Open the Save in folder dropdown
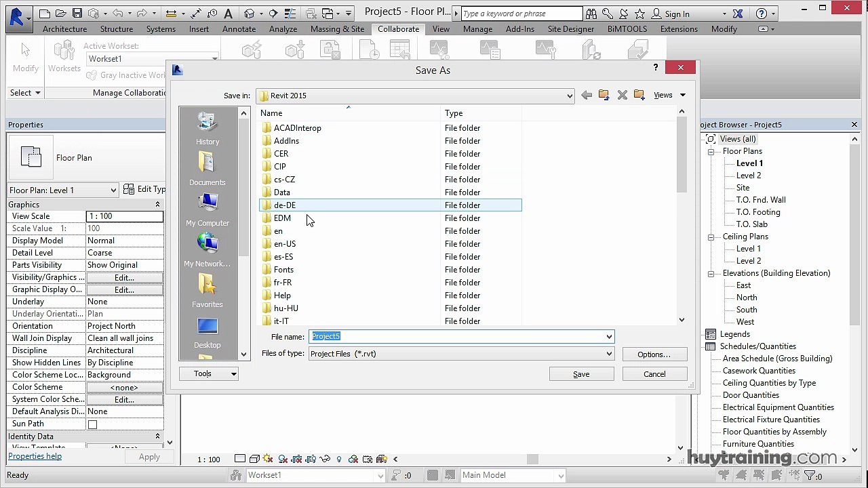Screen dimensions: 868x488 click(570, 96)
